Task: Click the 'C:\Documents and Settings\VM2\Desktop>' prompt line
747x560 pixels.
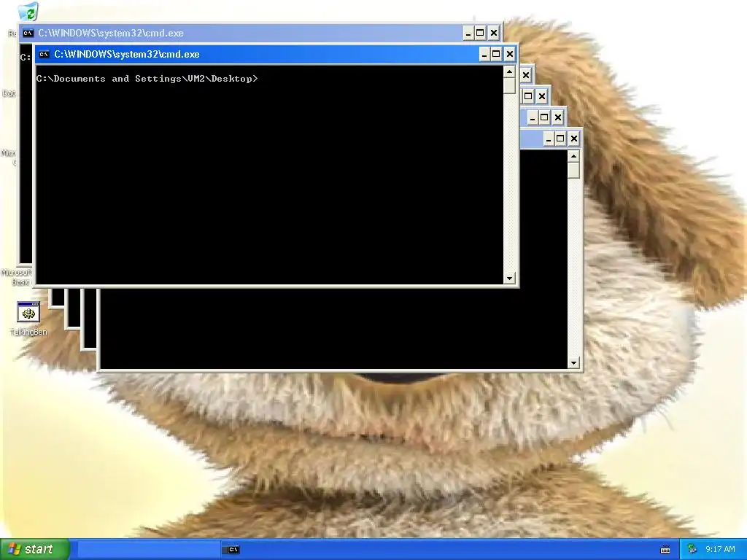Action: point(147,79)
